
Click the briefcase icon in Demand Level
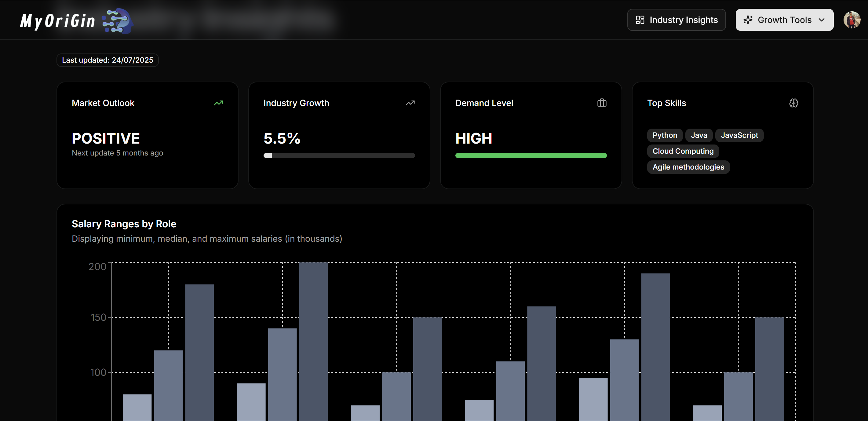(x=602, y=103)
